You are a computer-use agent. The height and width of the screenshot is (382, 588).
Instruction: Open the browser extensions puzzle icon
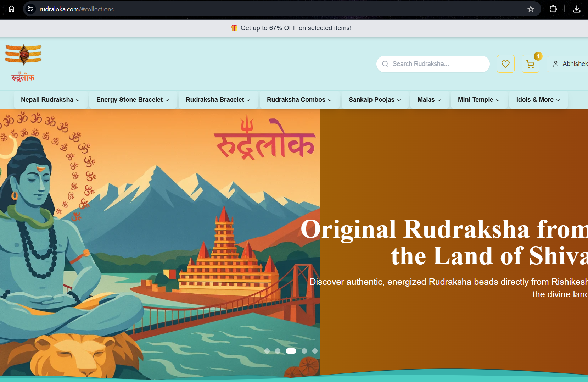(x=553, y=9)
